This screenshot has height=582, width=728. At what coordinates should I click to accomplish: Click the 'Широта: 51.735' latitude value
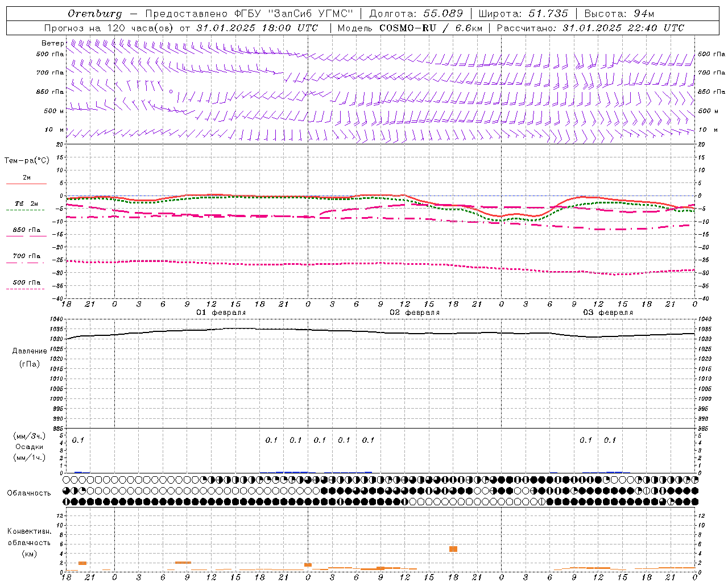pos(523,14)
